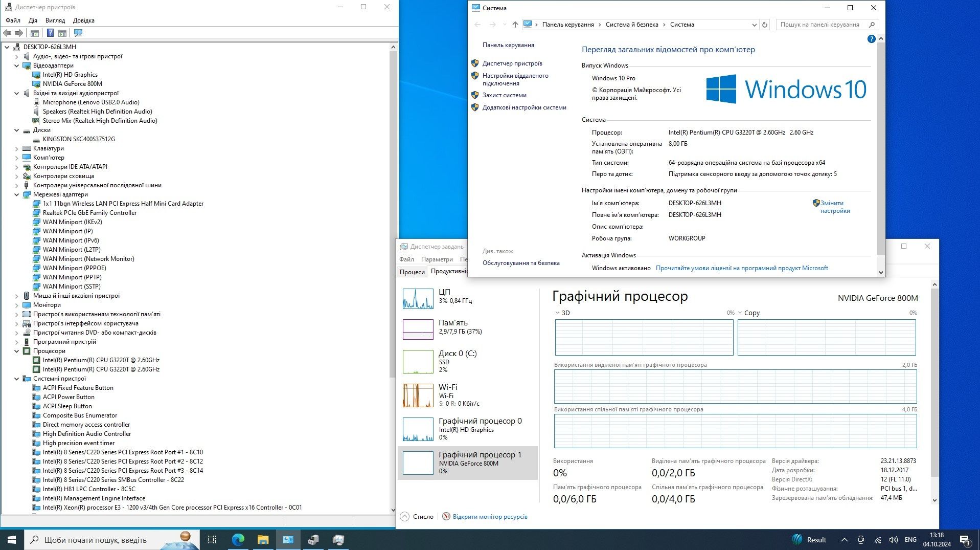
Task: Click up-arrow in System window navigation
Action: click(x=515, y=25)
